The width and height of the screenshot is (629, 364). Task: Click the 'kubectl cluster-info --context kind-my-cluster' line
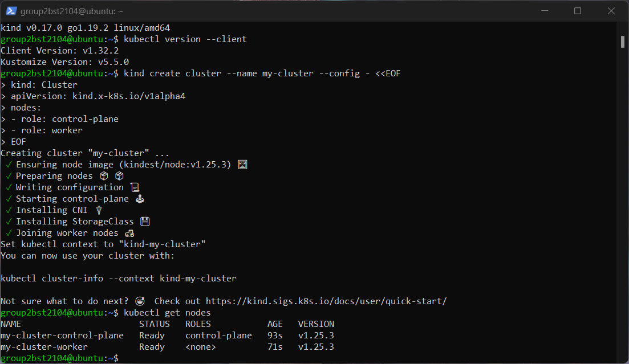(119, 278)
